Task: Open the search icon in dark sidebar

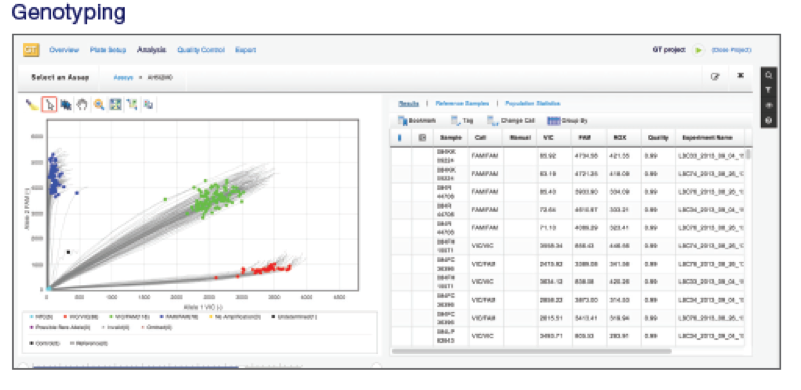Action: coord(769,75)
